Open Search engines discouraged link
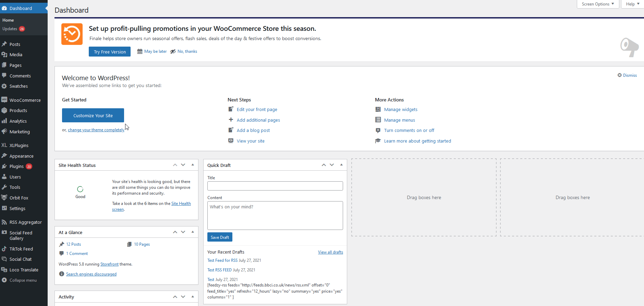 91,274
